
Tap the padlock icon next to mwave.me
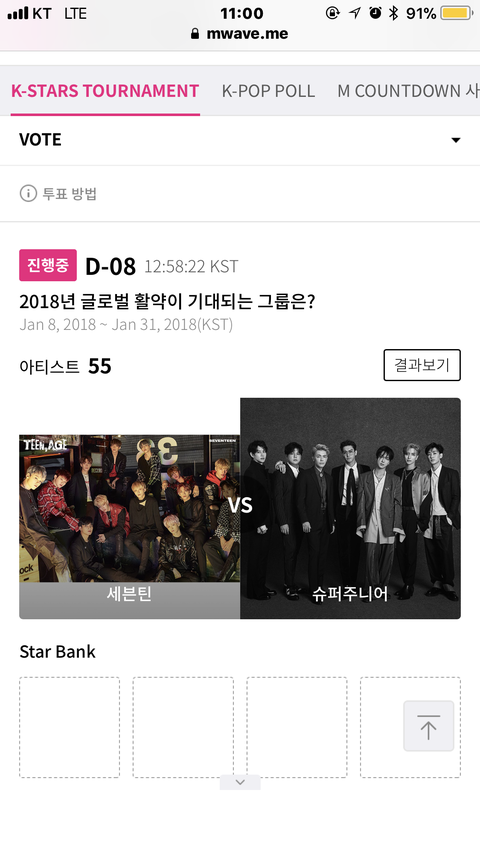pos(195,34)
